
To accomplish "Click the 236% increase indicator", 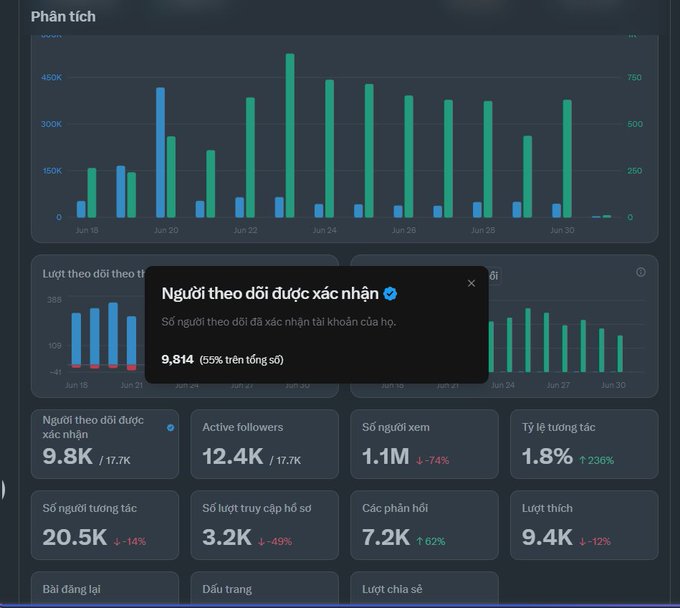I will pos(597,460).
